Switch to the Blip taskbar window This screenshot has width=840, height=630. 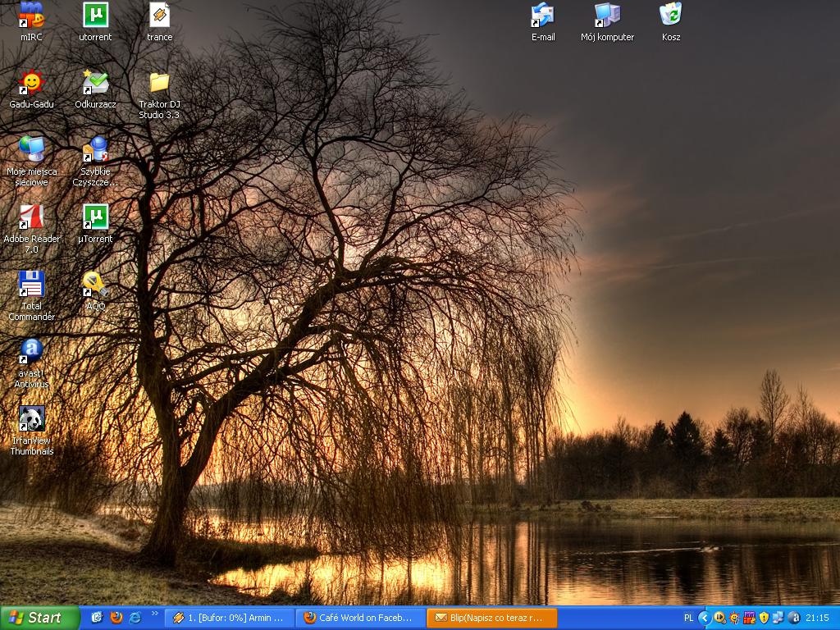[x=491, y=618]
